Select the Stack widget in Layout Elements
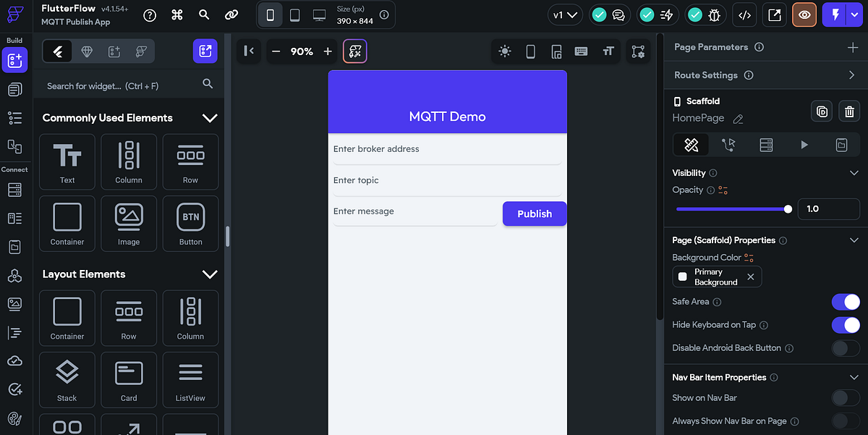868x435 pixels. coord(67,380)
